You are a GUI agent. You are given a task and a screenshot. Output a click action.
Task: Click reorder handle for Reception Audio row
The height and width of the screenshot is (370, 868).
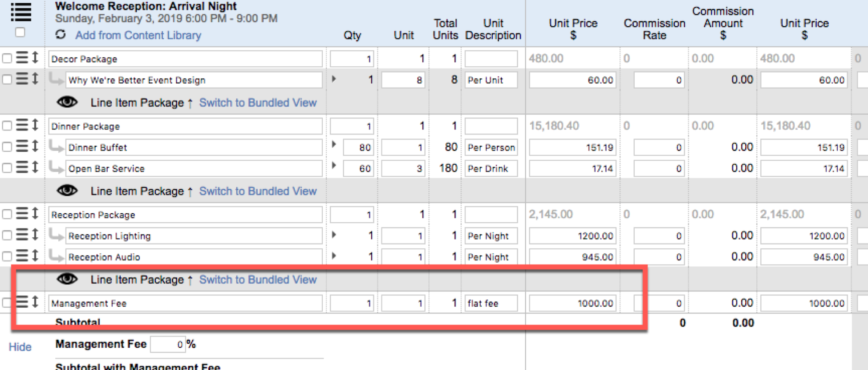click(x=22, y=256)
